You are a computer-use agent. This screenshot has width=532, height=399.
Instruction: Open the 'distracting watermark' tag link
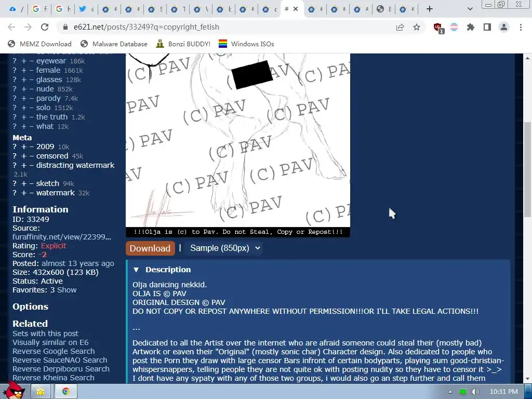[75, 165]
